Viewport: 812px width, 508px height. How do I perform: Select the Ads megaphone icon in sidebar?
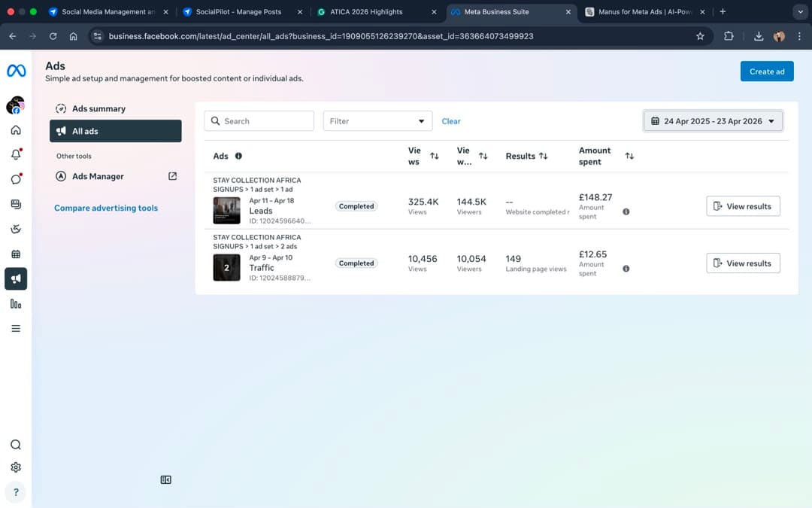coord(16,279)
